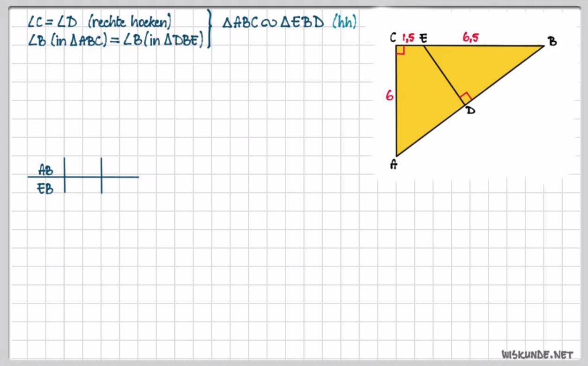Select the line '∠B (in ΔABC) = ∠B (in ΔDBE)'

coord(116,41)
